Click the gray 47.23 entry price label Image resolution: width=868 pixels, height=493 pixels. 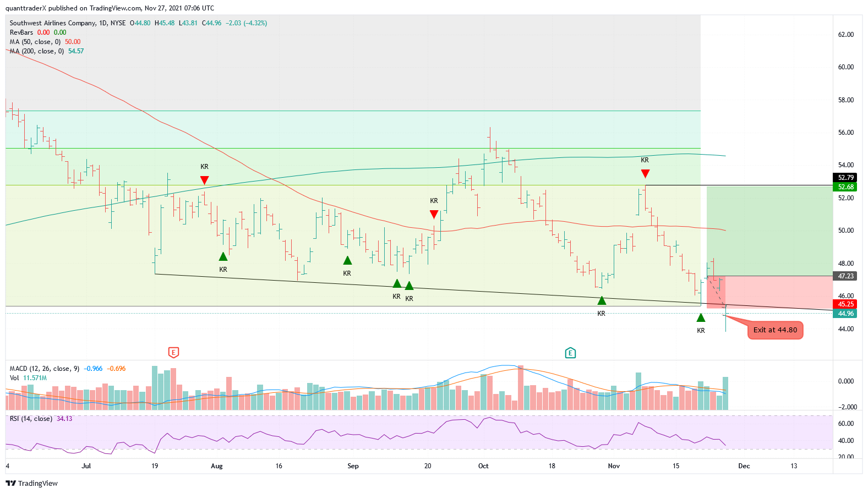[846, 276]
